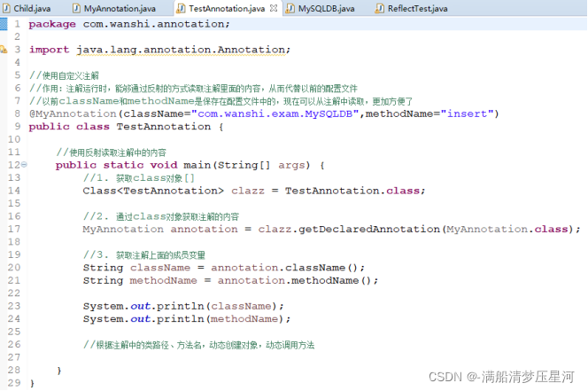Click the warning marker on line 3
The image size is (588, 391).
tap(4, 50)
